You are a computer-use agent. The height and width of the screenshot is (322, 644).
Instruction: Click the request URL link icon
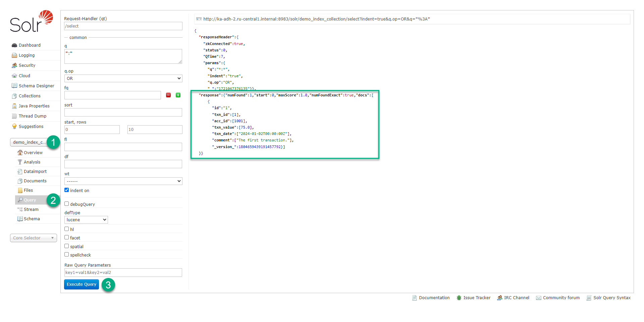pyautogui.click(x=199, y=19)
